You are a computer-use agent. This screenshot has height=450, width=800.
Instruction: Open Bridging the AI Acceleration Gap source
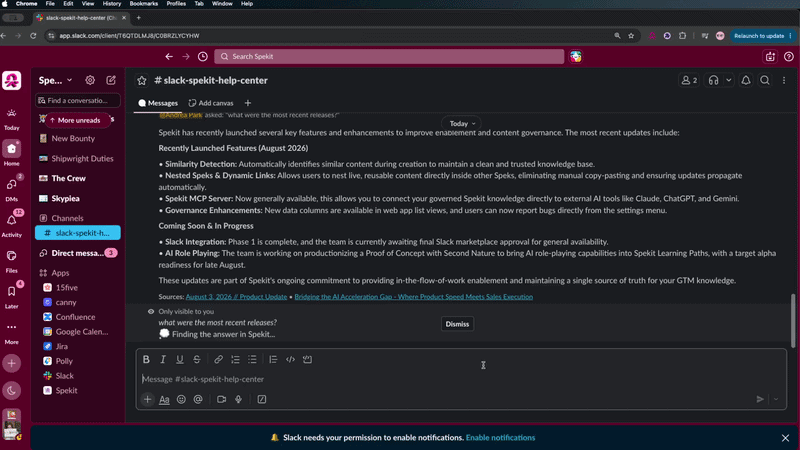pyautogui.click(x=413, y=296)
